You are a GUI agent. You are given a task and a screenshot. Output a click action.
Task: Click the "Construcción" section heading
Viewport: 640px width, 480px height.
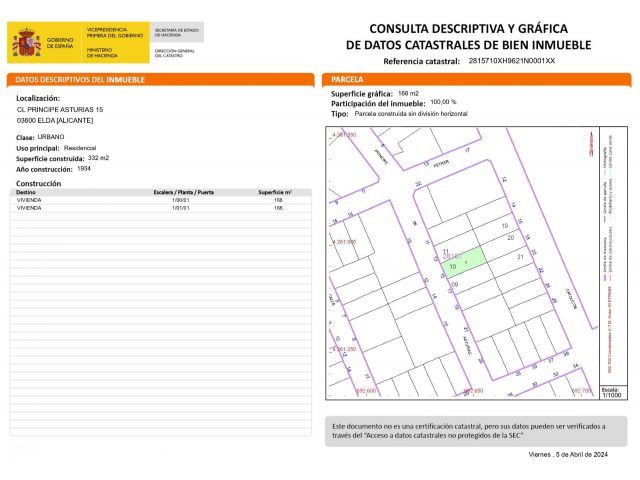(38, 184)
